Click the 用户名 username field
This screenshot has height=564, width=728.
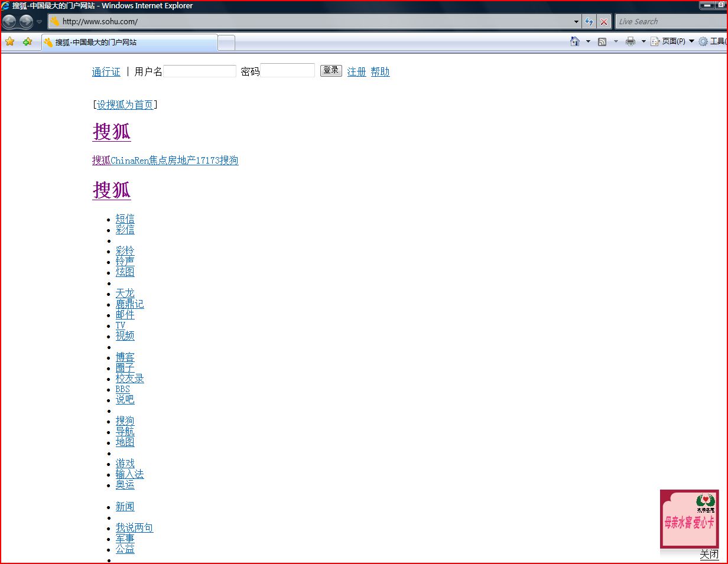(200, 71)
